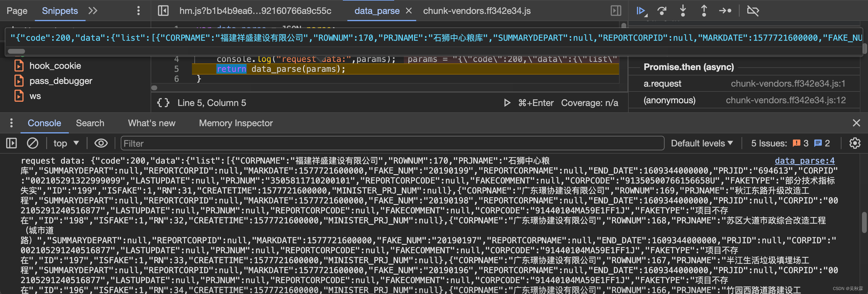Select the (anonymous) call stack frame
The image size is (868, 294).
669,100
